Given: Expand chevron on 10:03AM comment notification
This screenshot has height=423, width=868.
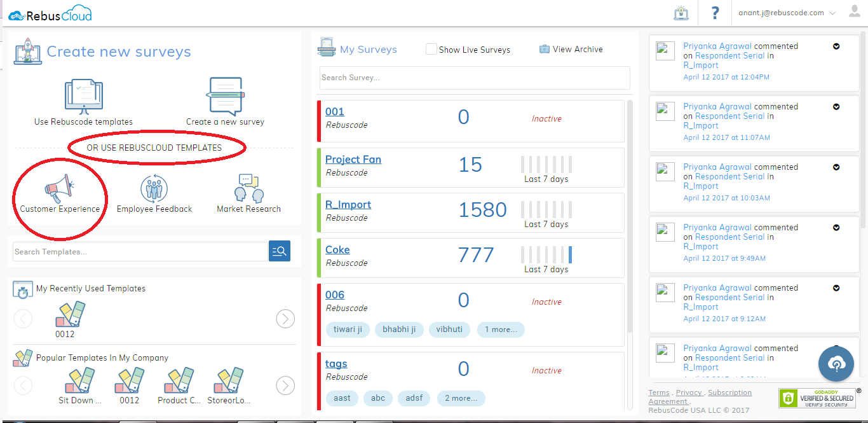Looking at the screenshot, I should point(836,167).
